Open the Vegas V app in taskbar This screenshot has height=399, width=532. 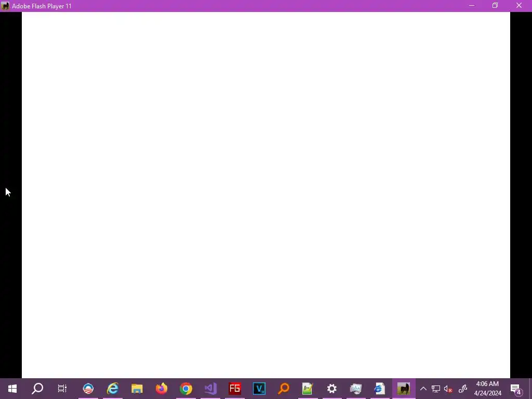259,389
